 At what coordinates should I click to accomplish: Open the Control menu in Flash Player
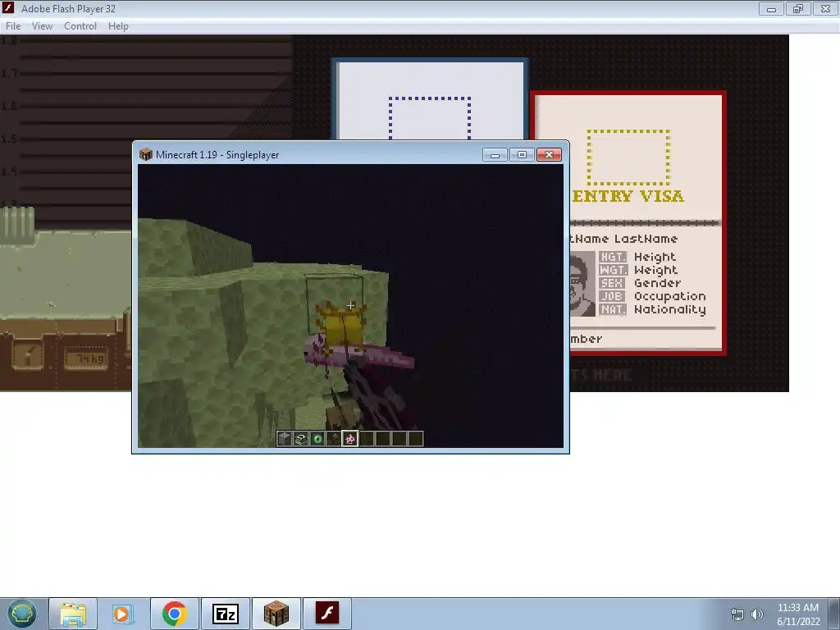[80, 26]
